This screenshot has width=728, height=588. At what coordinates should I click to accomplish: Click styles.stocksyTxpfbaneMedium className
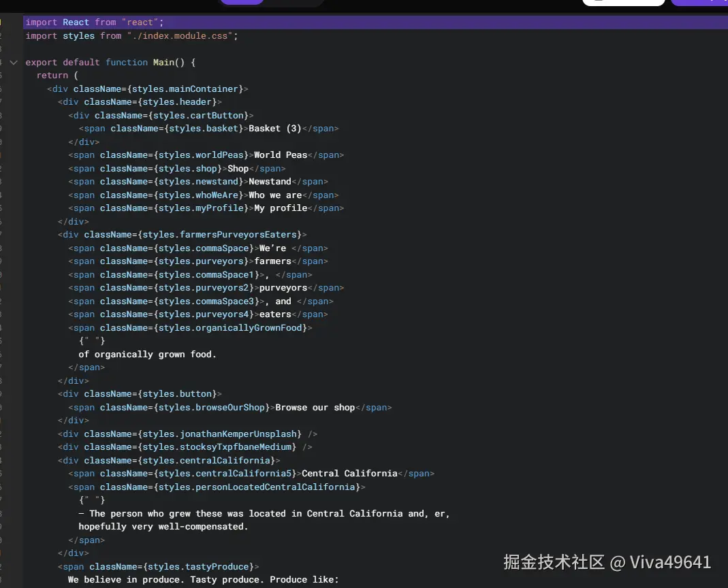(217, 447)
